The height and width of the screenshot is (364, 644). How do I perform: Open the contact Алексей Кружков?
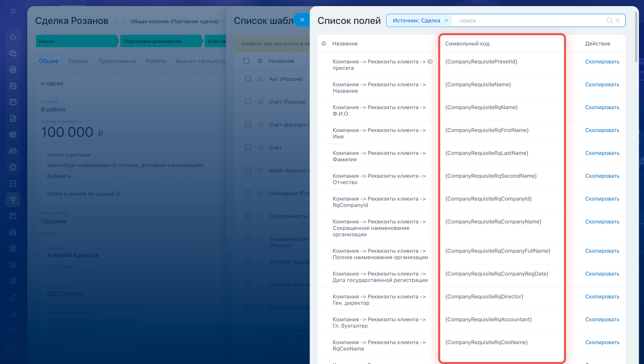(73, 255)
